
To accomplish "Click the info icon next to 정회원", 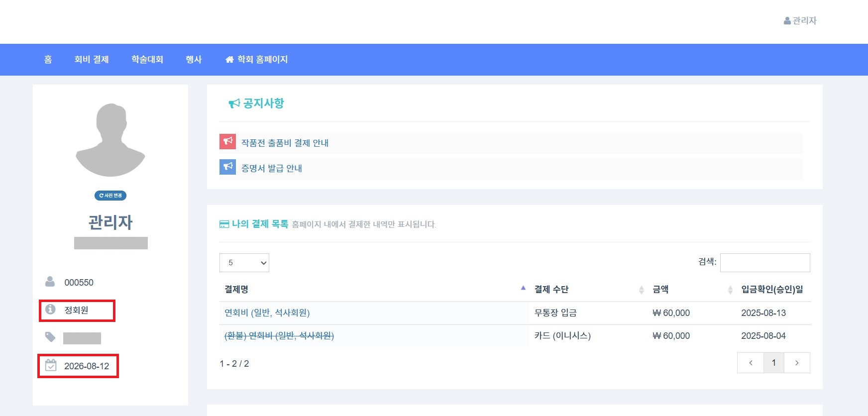I will pyautogui.click(x=50, y=310).
